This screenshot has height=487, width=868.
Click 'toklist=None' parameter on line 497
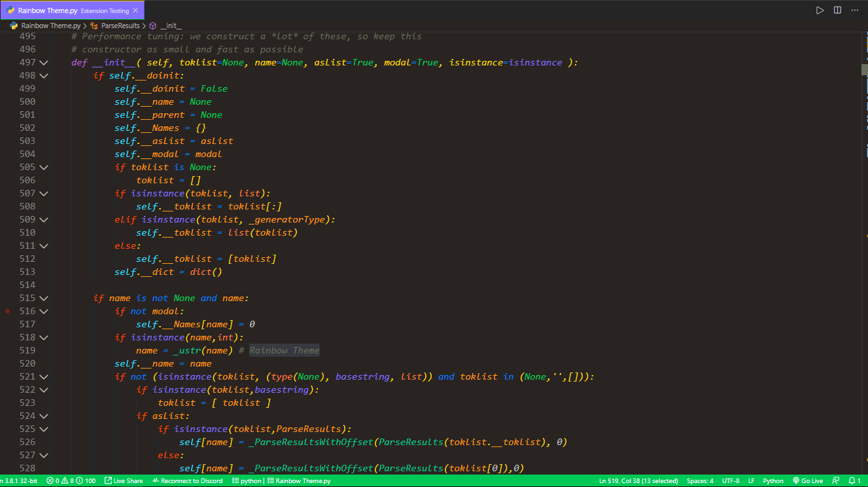coord(211,62)
